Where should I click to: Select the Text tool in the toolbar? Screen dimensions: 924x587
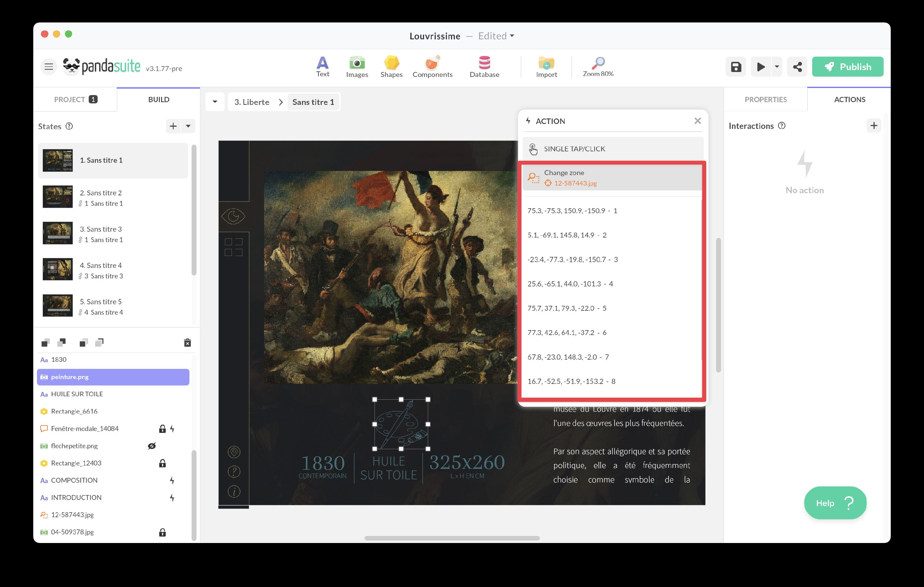tap(323, 66)
